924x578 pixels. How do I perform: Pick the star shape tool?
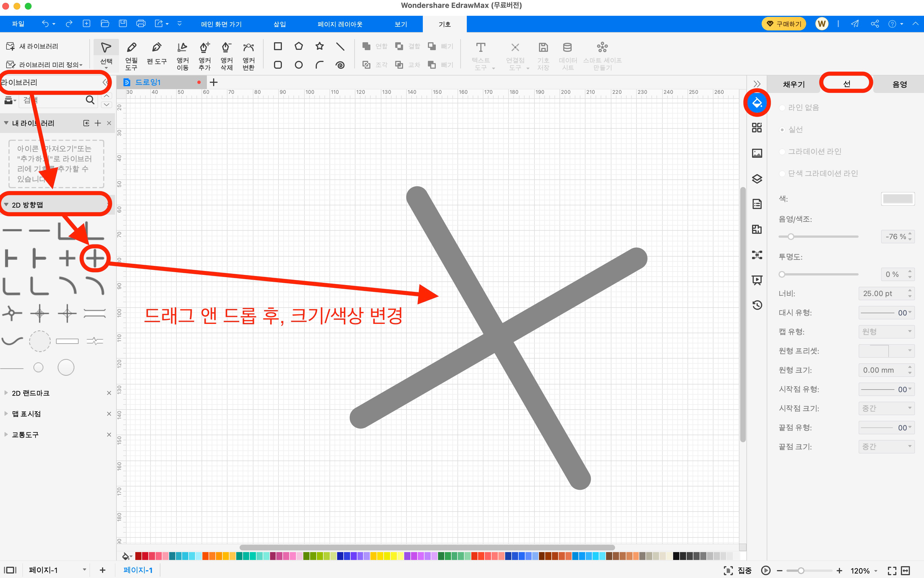click(319, 46)
